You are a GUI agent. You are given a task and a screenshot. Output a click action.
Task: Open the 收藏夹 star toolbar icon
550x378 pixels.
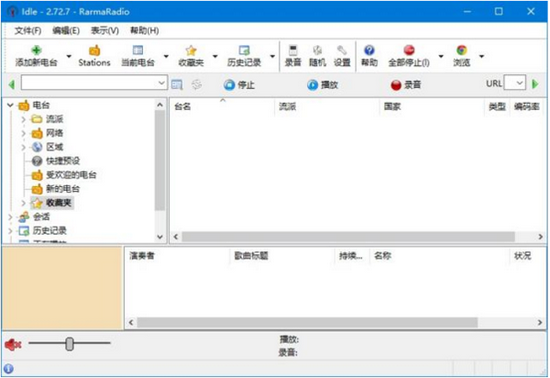pos(191,50)
